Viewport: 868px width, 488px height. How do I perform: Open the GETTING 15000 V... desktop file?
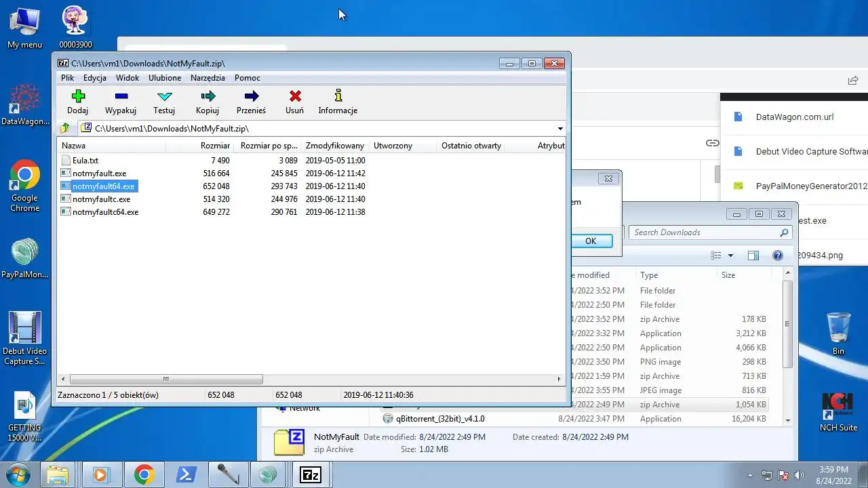point(24,415)
